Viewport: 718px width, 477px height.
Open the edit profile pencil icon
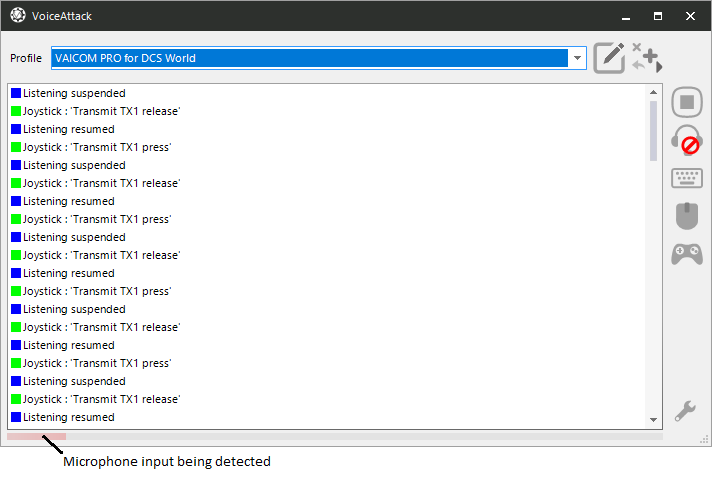609,58
